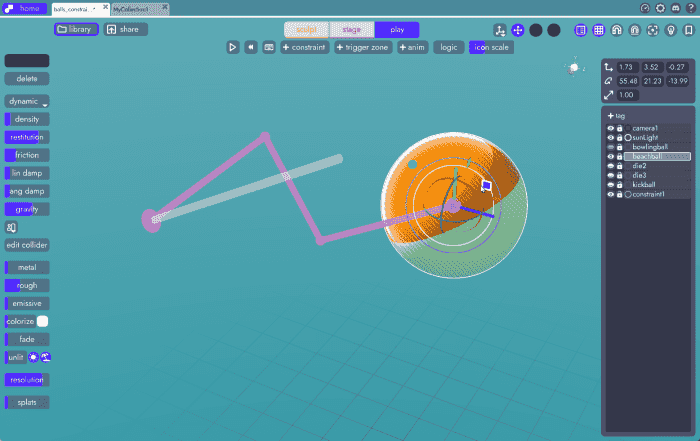Click the physics link icon under gravity

click(x=12, y=227)
